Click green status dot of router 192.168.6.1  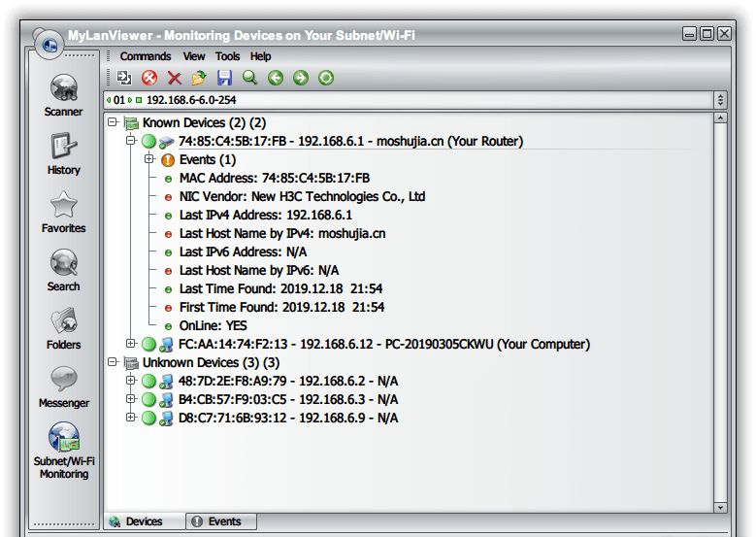(149, 142)
